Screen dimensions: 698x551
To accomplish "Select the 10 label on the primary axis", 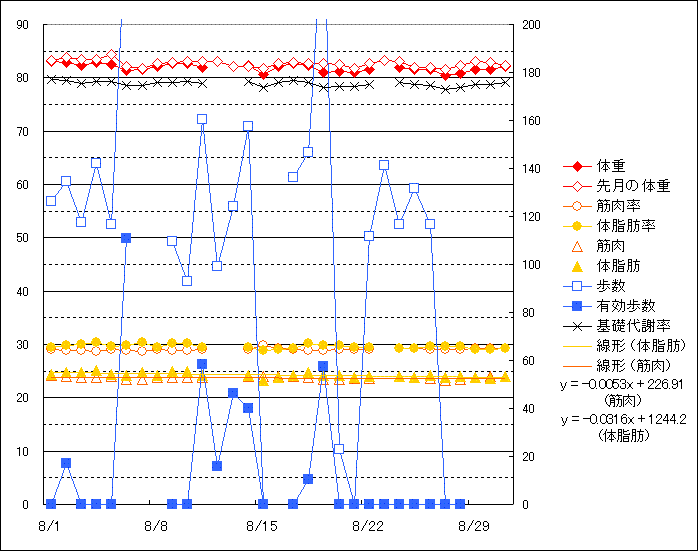I will click(23, 451).
